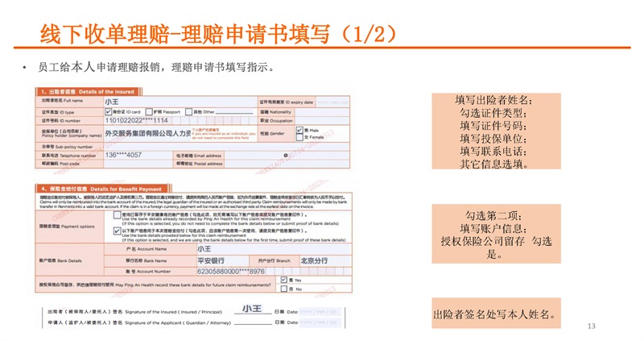Screen dimensions: 644x341
Task: Click the 国籍 Nationality label
Action: tap(275, 112)
